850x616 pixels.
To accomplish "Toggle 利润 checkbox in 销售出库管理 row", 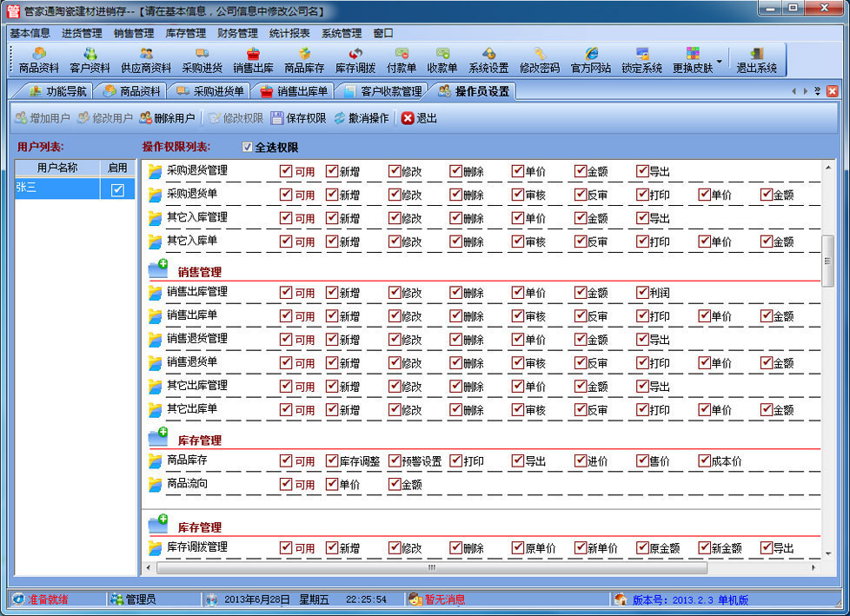I will coord(642,293).
